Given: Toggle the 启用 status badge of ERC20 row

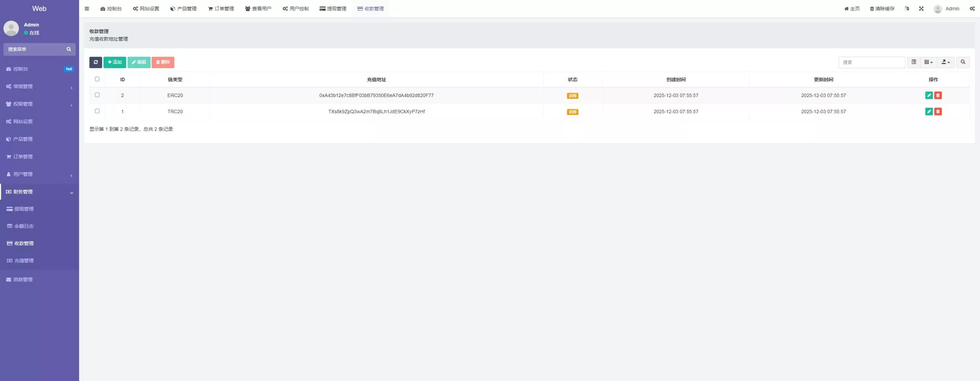Looking at the screenshot, I should click(x=572, y=96).
